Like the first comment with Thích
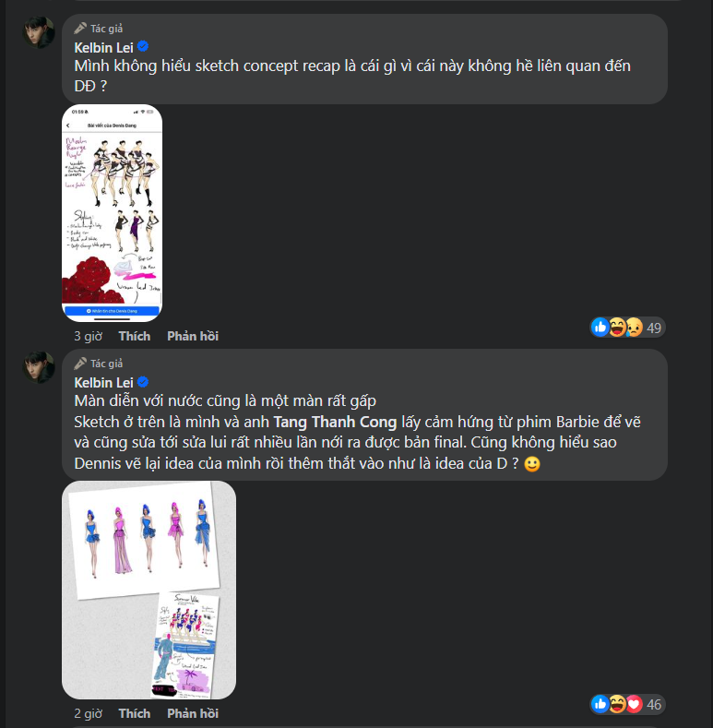This screenshot has height=728, width=713. tap(134, 336)
